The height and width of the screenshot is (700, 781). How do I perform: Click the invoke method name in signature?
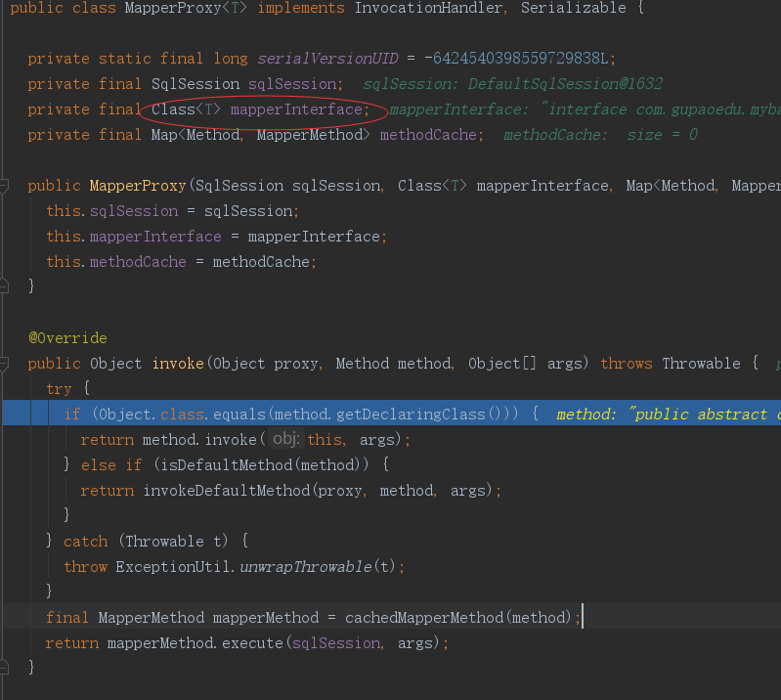(x=178, y=364)
